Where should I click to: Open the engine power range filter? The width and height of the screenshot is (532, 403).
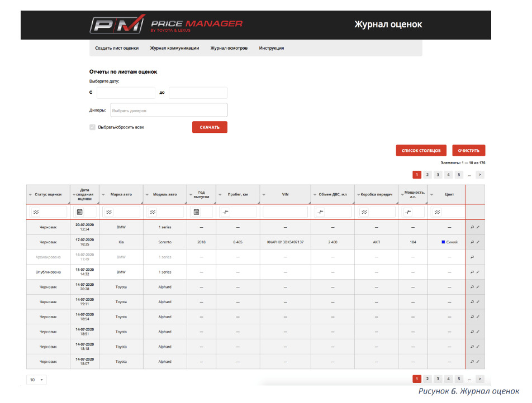(408, 212)
